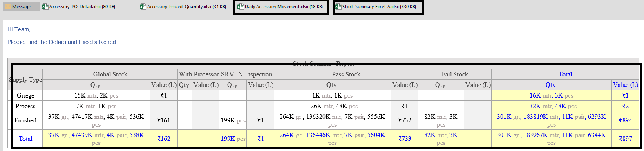
Task: Open Accessory_PO_Detail.xlsx attachment
Action: 79,7
